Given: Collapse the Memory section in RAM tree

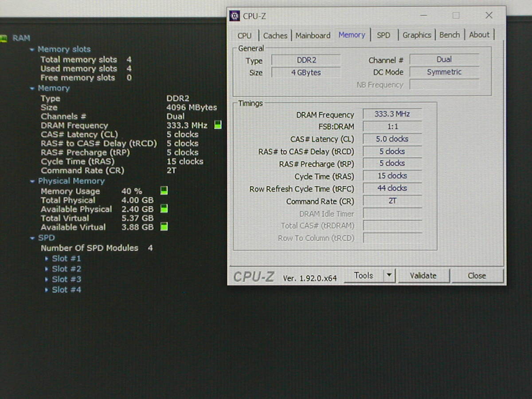Looking at the screenshot, I should pyautogui.click(x=32, y=89).
